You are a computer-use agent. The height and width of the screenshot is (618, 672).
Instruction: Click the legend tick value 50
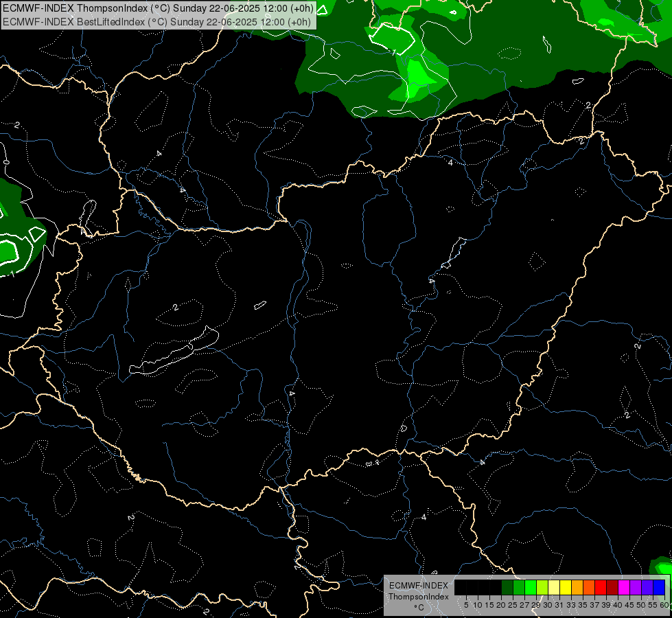pos(641,605)
